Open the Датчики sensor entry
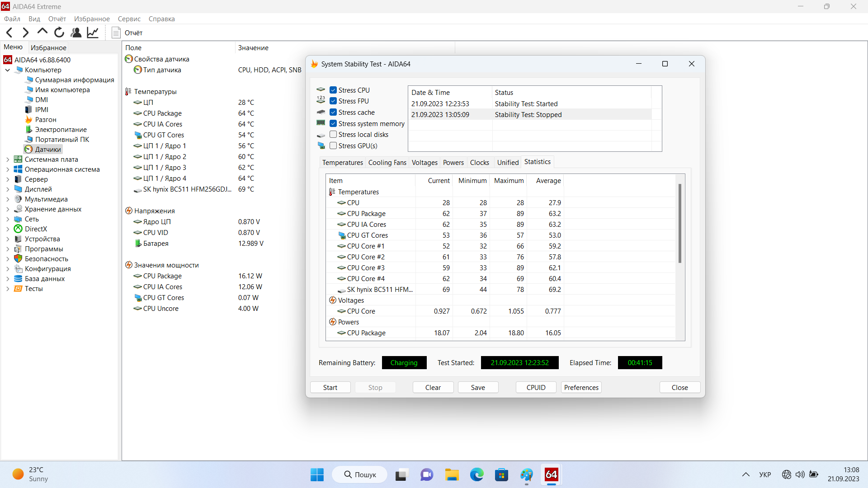The height and width of the screenshot is (488, 868). (x=48, y=150)
